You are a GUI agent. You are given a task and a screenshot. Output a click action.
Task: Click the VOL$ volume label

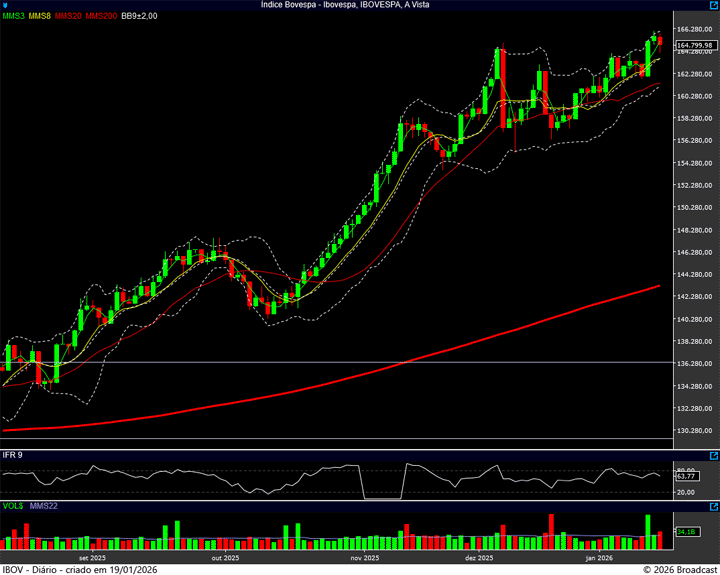pyautogui.click(x=13, y=507)
